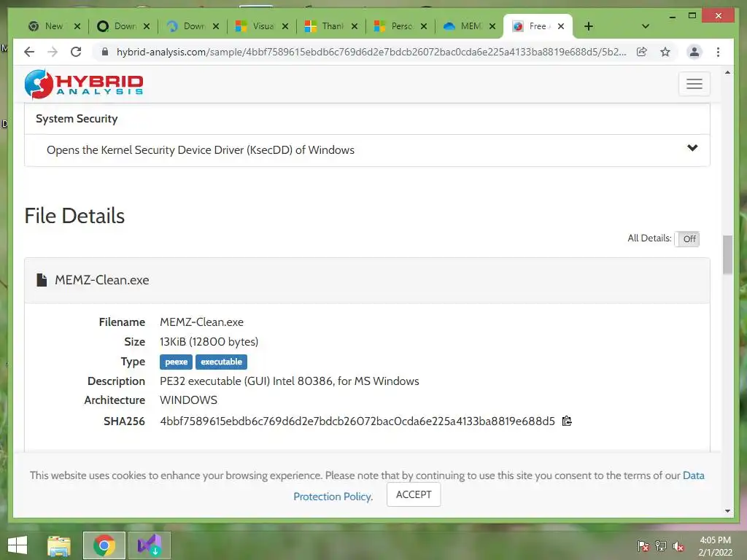Click the taskbar clock showing 4:05 PM
Viewport: 747px width, 560px height.
(x=715, y=546)
